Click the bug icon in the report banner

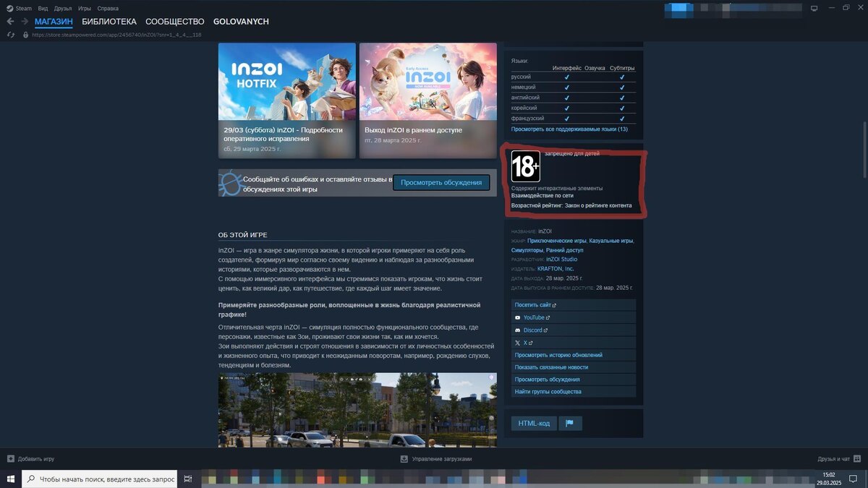[x=230, y=183]
